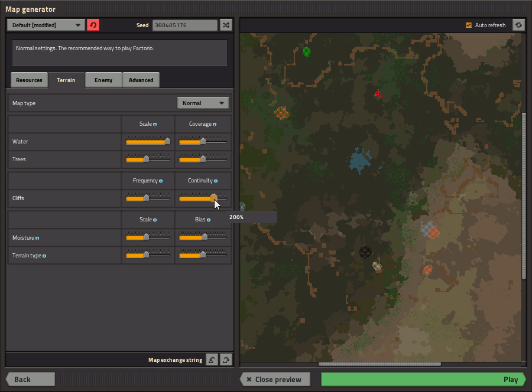532x392 pixels.
Task: Randomize the seed with the shuffle icon
Action: click(226, 25)
